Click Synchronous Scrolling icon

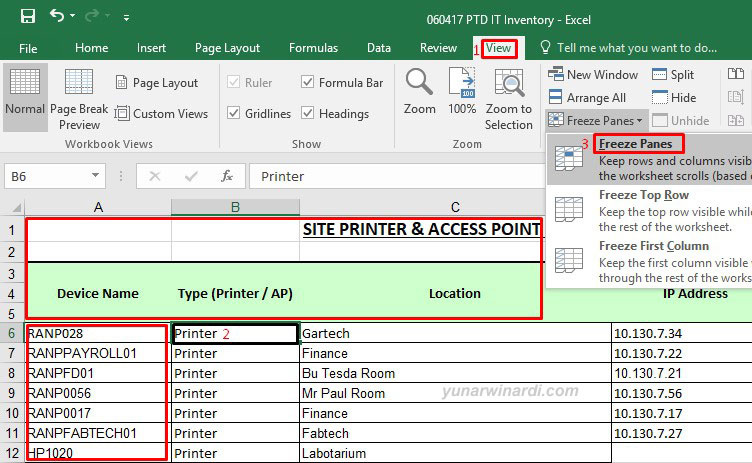coord(736,97)
